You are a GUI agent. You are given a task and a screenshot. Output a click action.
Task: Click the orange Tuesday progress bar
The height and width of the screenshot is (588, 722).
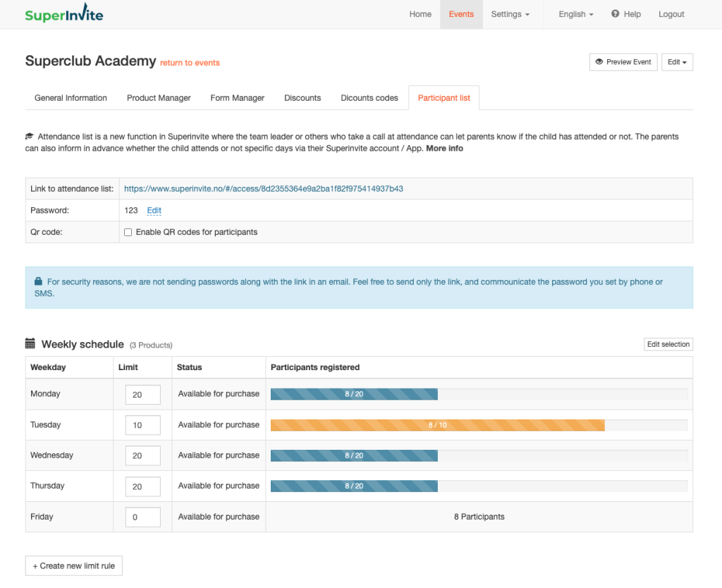[x=437, y=425]
